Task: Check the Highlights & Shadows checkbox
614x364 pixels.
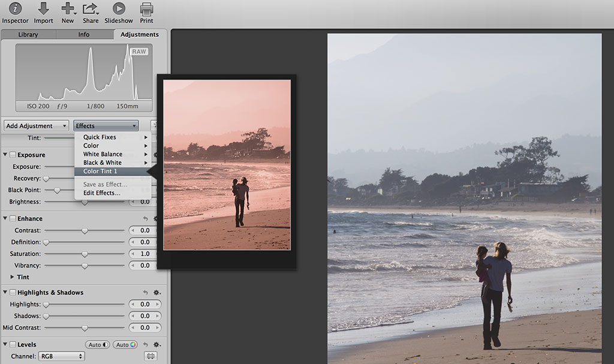Action: click(13, 293)
